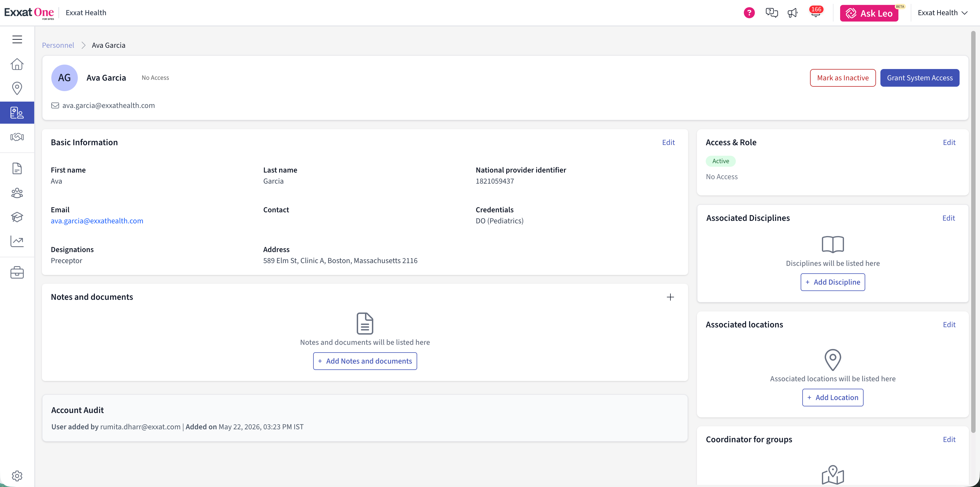This screenshot has height=487, width=980.
Task: Click plus icon in Notes and documents
Action: pos(670,297)
